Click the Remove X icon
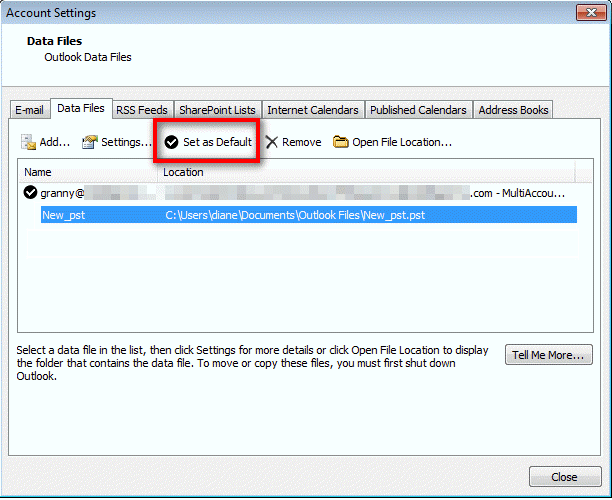Viewport: 612px width, 500px height. coord(272,142)
